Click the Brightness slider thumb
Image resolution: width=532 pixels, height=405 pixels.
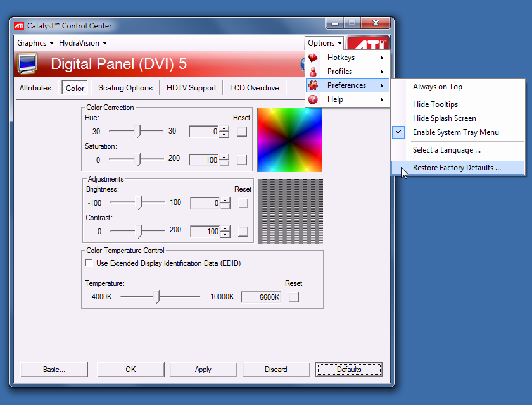point(139,203)
